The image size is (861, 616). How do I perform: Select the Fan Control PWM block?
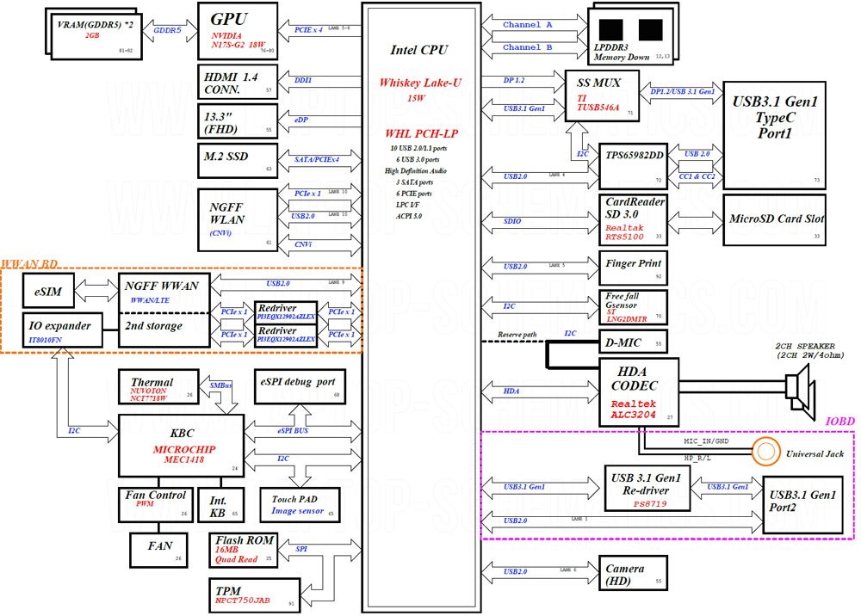pos(156,505)
